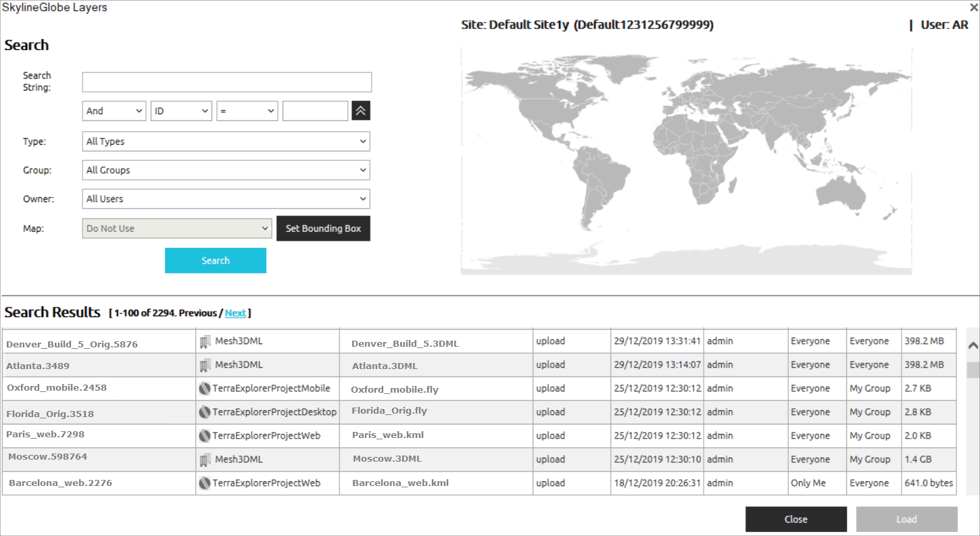Collapse the search filters with the double-chevron icon
The image size is (980, 536).
[360, 110]
